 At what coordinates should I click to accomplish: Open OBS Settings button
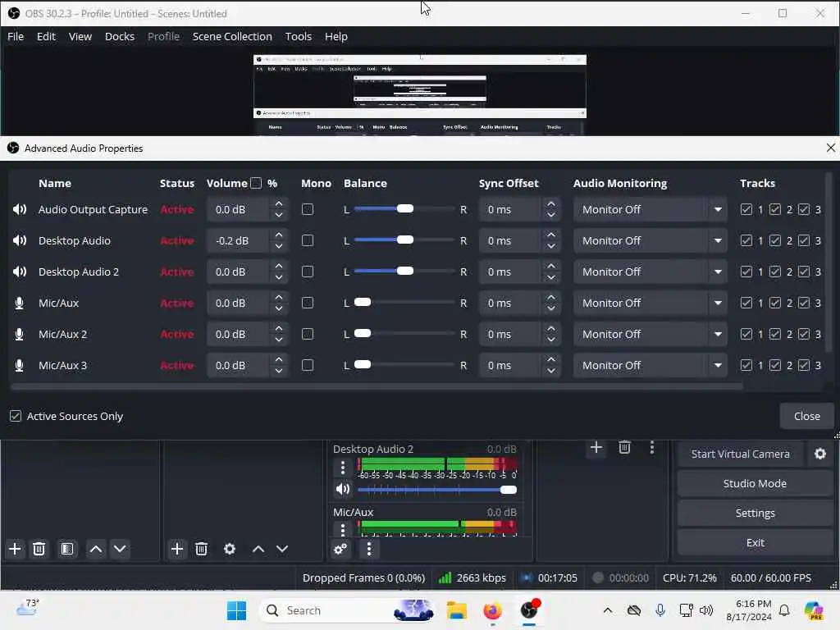755,513
